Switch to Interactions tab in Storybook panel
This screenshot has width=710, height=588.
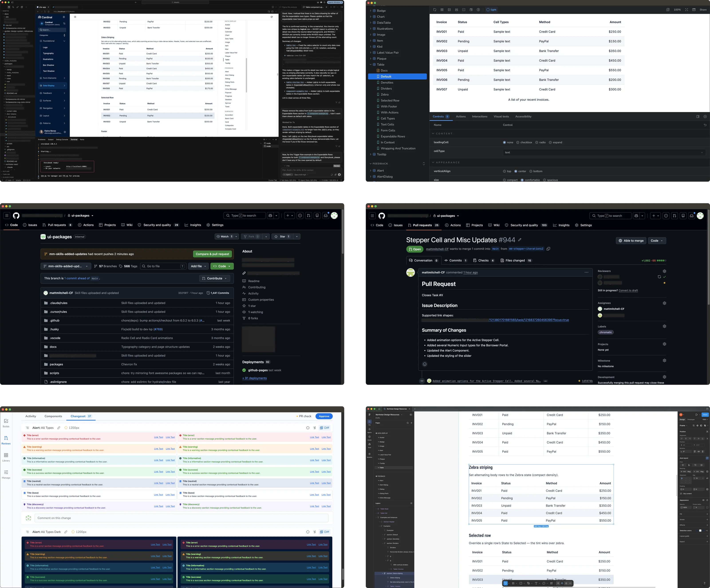[x=479, y=117]
